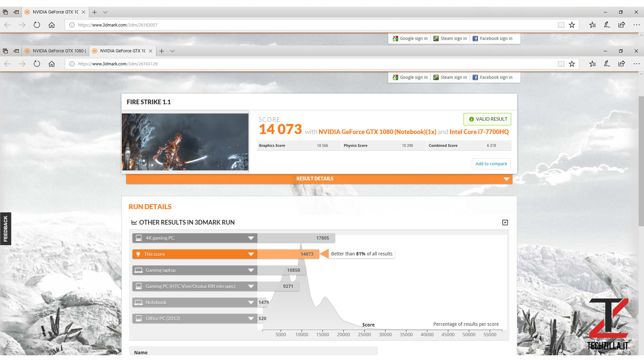Expand the Gaming laptop row
Viewport: 644px width, 362px height.
pos(251,270)
